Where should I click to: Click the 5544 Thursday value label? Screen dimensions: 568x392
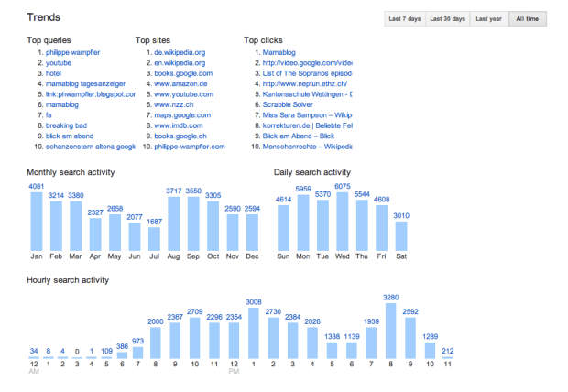[x=362, y=194]
